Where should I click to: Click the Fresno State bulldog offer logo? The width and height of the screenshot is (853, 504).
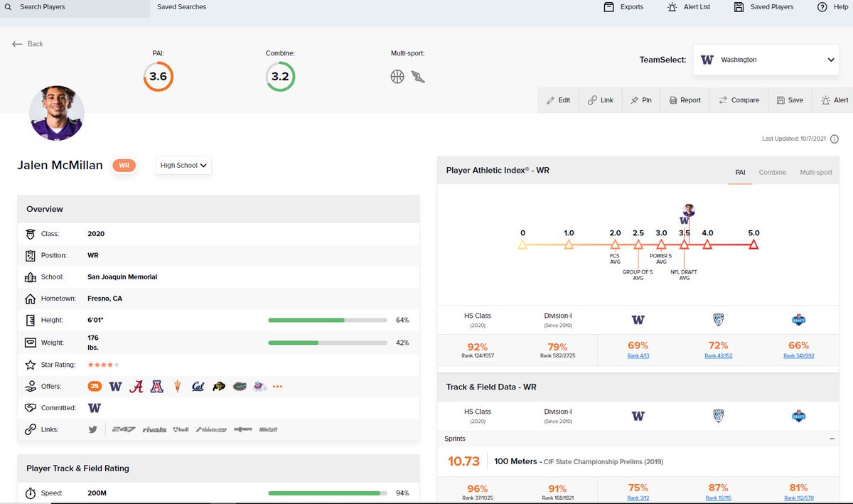(x=259, y=387)
